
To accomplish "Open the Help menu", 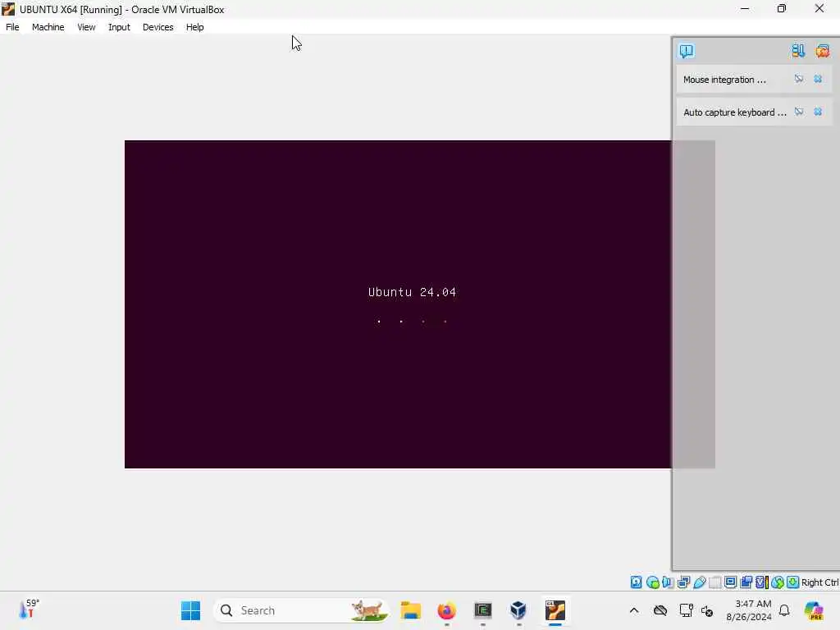I will tap(195, 27).
